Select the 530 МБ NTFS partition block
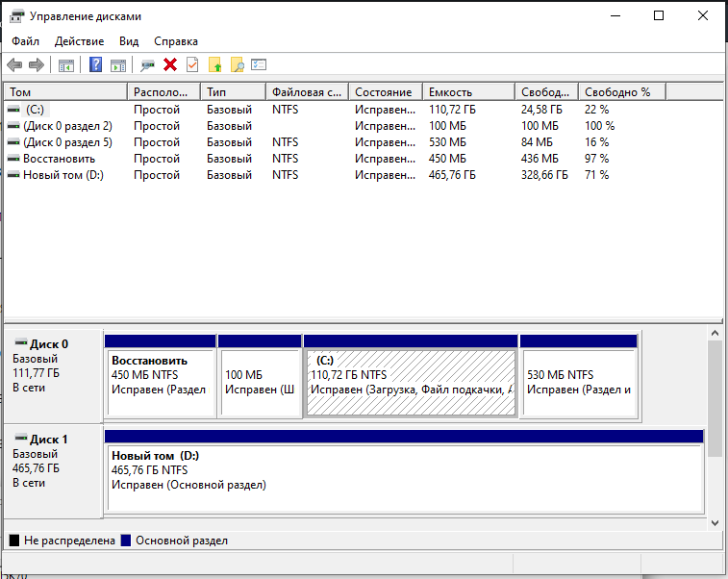This screenshot has width=728, height=579. (579, 376)
